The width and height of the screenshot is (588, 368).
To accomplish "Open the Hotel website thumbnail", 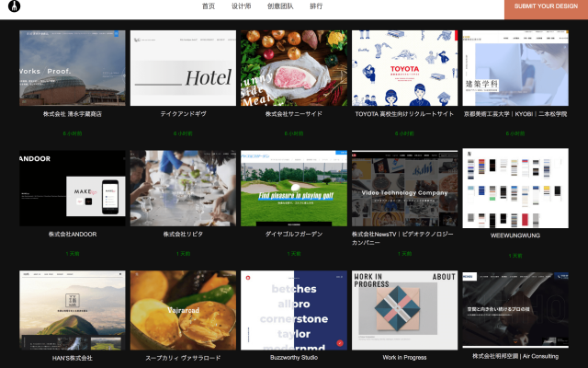I will (183, 68).
